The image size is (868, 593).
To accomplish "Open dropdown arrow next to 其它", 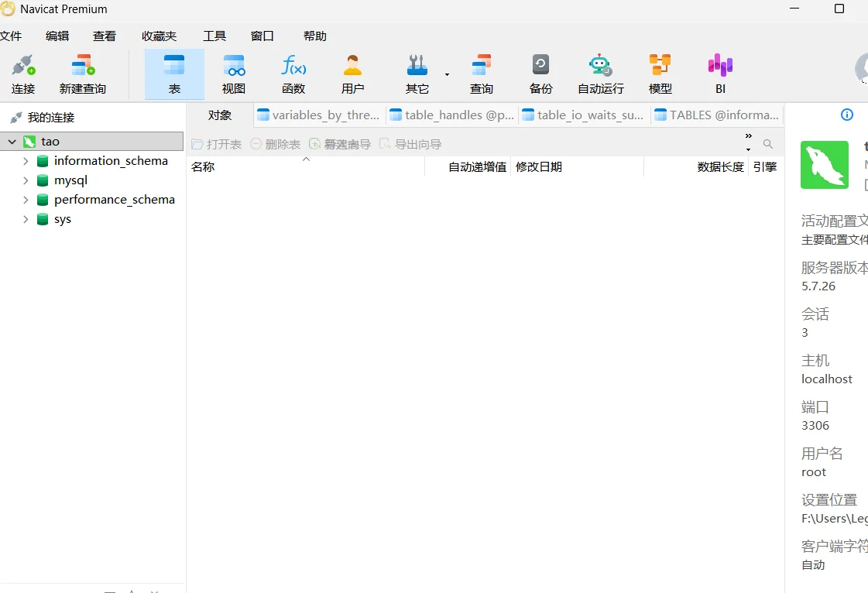I will (447, 75).
